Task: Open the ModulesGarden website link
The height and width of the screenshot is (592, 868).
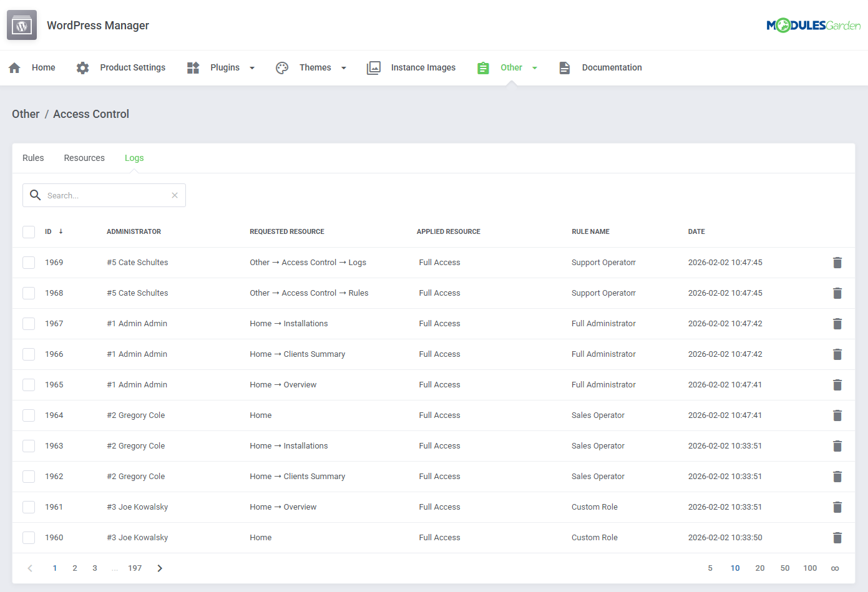Action: click(x=814, y=25)
